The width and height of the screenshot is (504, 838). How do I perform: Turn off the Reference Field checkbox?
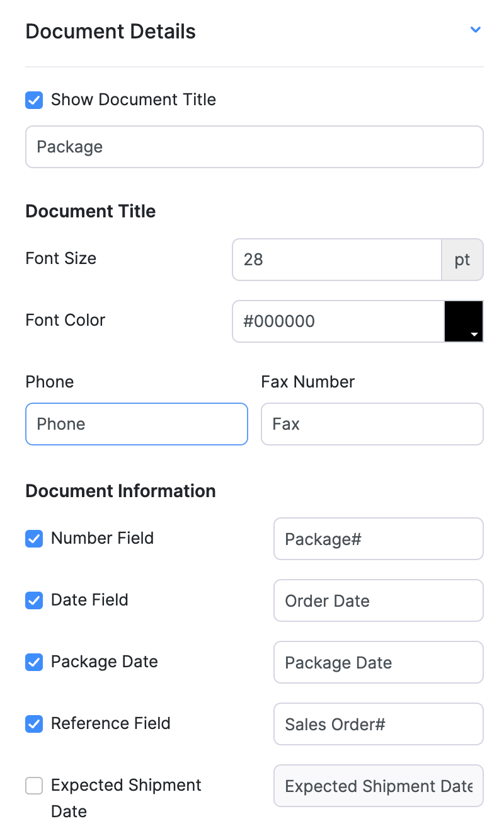pyautogui.click(x=34, y=724)
